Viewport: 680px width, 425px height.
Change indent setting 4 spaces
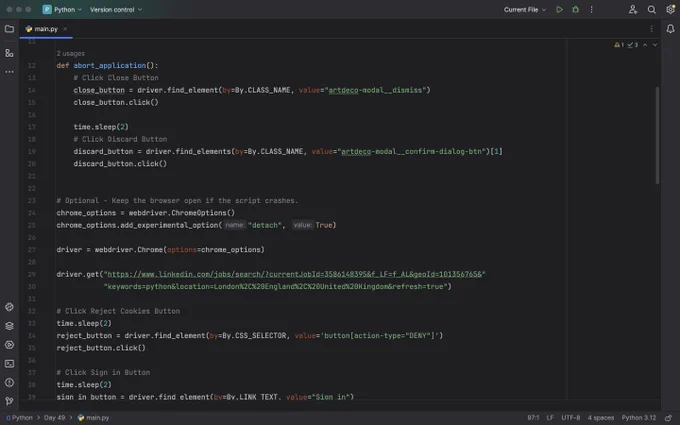pos(601,418)
